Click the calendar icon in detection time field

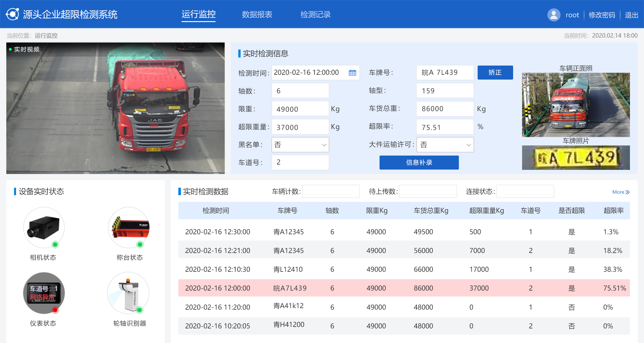point(352,73)
